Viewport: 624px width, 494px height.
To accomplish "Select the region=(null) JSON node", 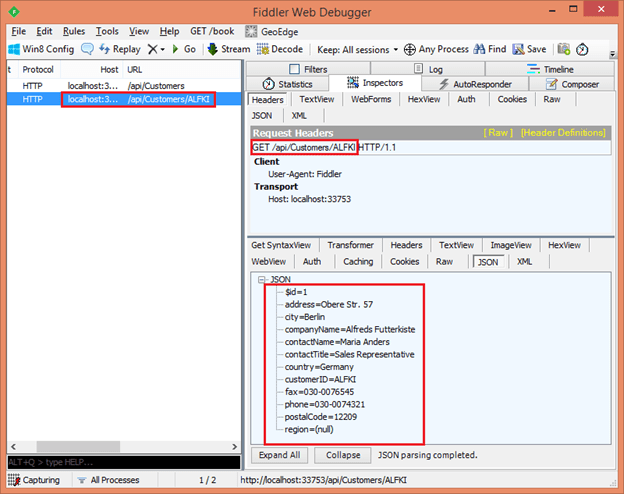I will [309, 430].
